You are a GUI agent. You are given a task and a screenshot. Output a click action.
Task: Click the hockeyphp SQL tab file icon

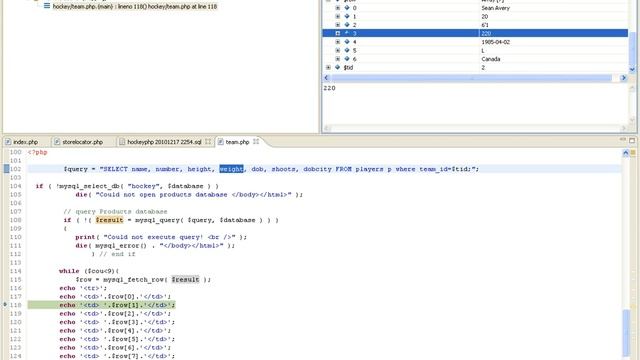coord(122,142)
